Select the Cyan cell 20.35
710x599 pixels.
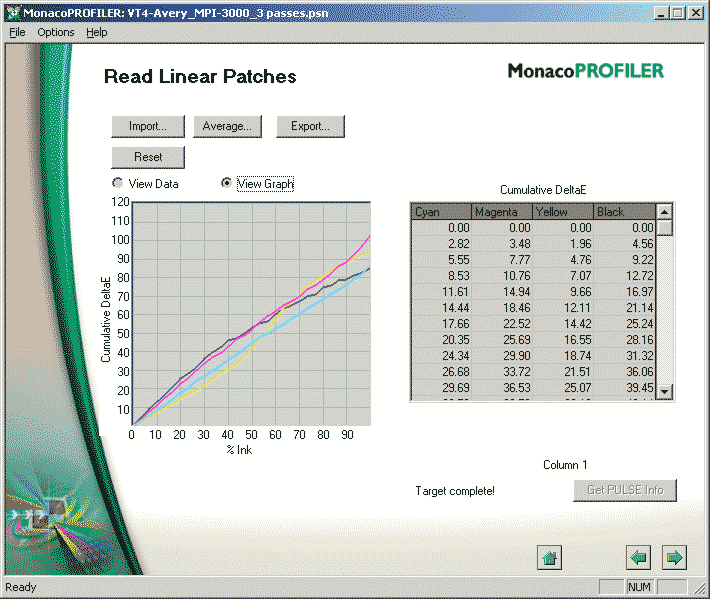pyautogui.click(x=441, y=340)
